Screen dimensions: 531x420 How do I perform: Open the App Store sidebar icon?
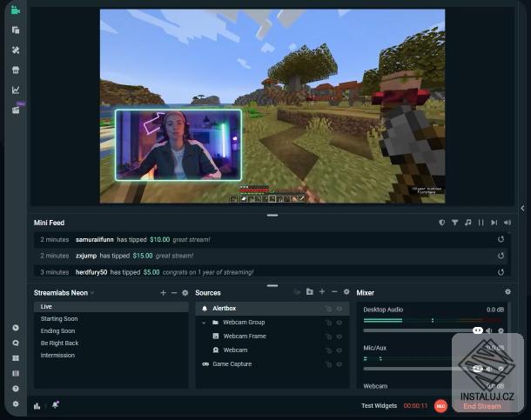click(16, 70)
